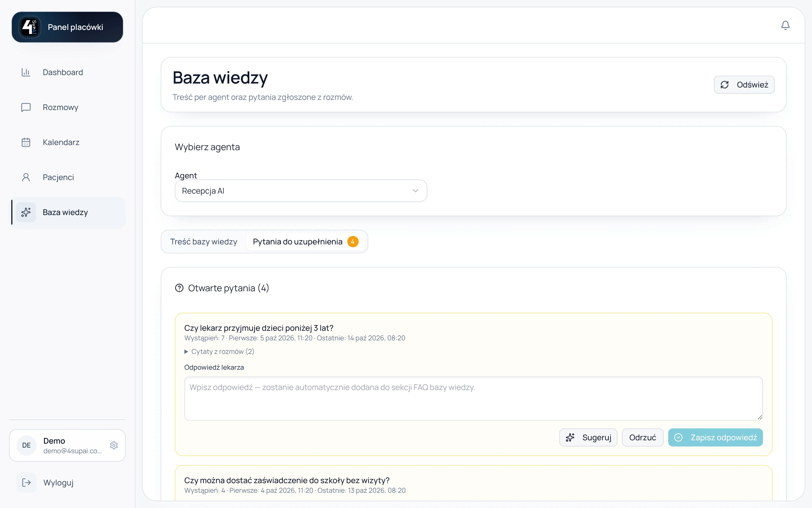Click the Demo account card
Screen dimensions: 812x508
(67, 445)
